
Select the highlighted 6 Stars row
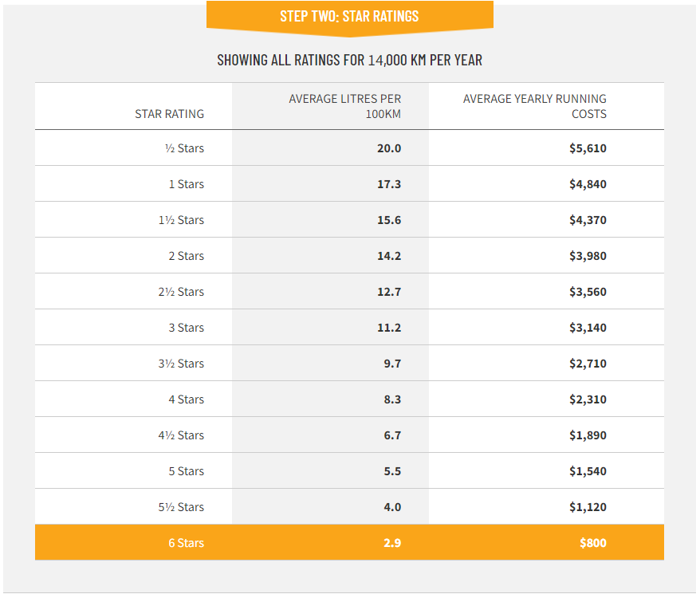point(349,542)
